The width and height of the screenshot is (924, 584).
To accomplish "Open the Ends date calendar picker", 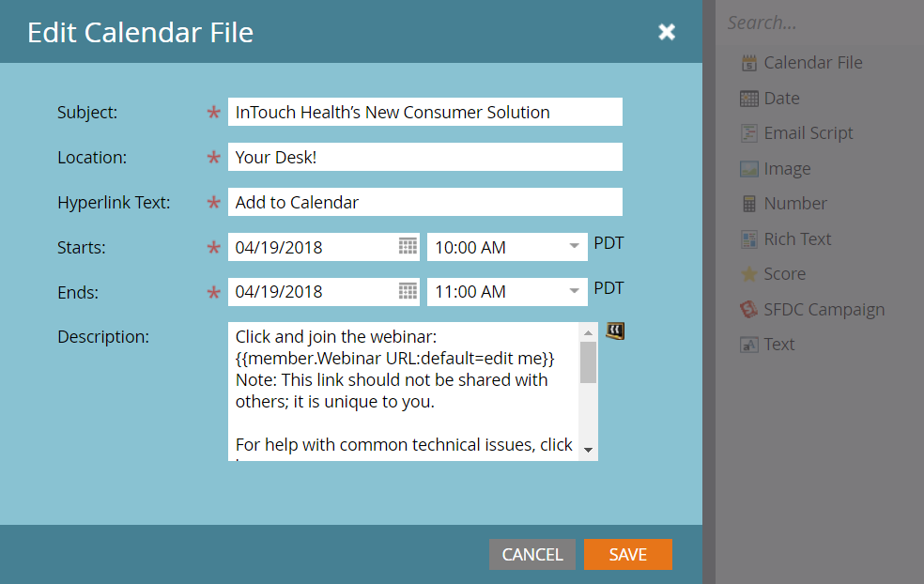I will (x=408, y=291).
